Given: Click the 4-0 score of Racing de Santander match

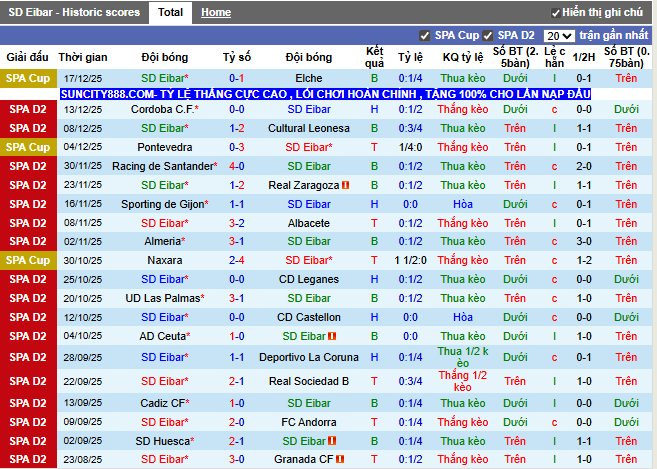Looking at the screenshot, I should pos(237,166).
